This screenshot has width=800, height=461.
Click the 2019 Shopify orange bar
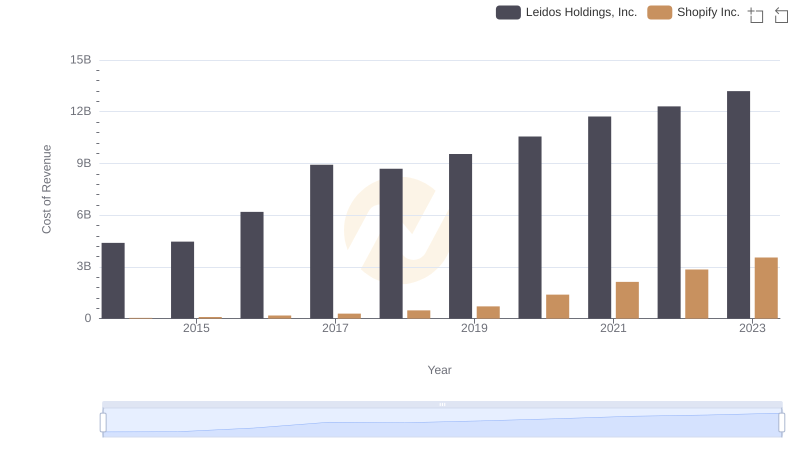coord(488,313)
